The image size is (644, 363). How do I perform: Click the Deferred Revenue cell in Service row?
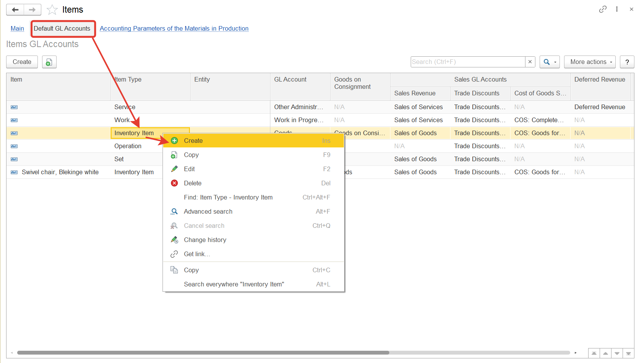(600, 107)
